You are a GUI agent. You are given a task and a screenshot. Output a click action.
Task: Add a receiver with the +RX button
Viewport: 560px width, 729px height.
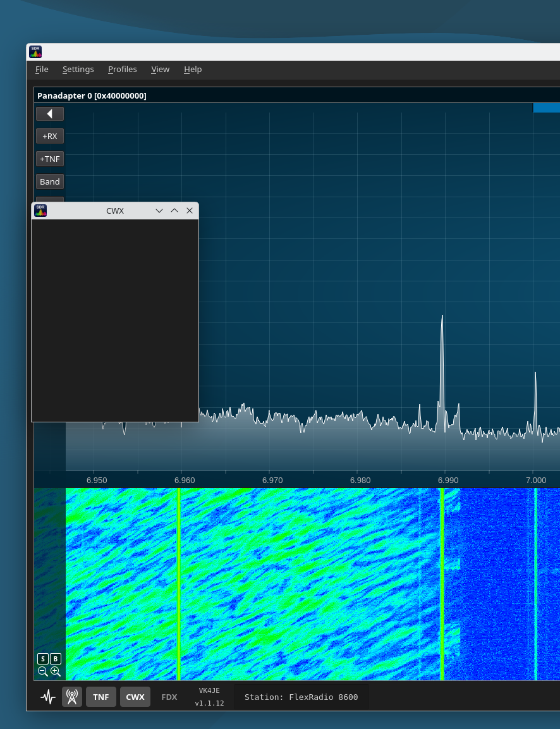50,136
